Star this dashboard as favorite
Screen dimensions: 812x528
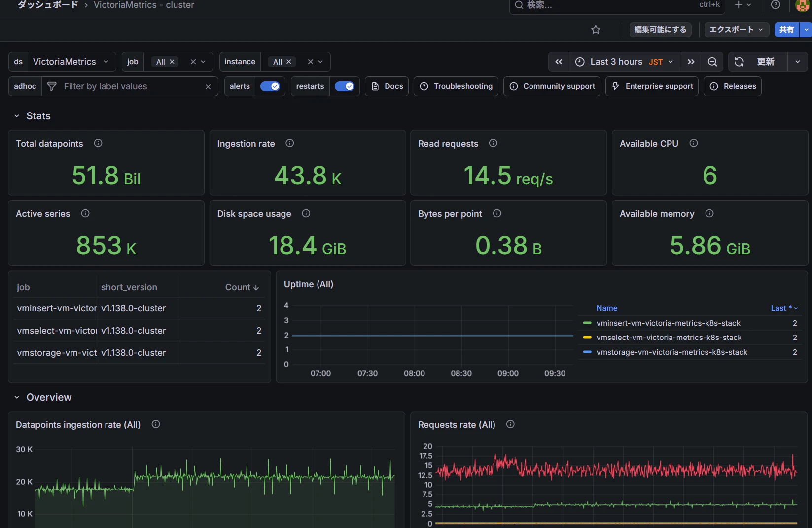pos(596,30)
